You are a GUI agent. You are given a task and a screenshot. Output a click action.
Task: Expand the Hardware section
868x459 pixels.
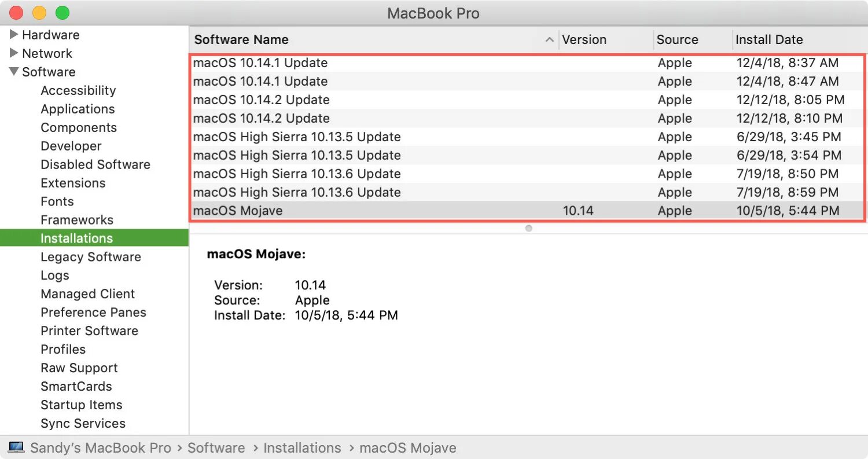point(14,35)
